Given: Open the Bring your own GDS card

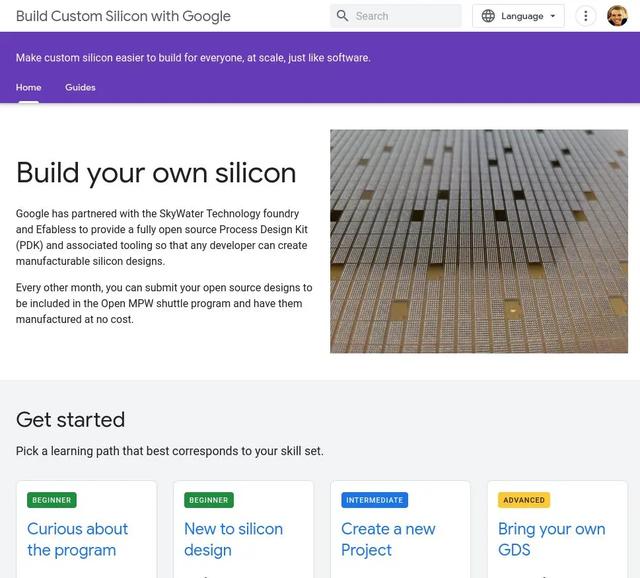Looking at the screenshot, I should (551, 539).
